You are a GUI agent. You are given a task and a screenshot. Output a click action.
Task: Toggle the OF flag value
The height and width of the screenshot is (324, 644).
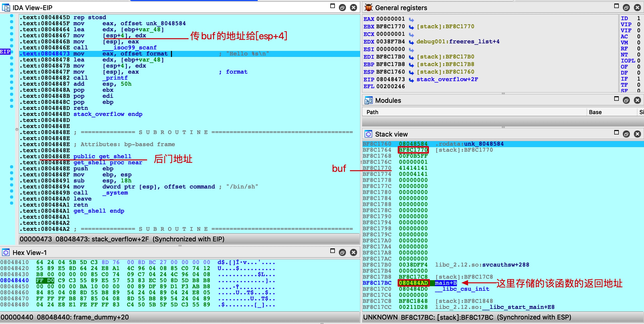coord(639,67)
